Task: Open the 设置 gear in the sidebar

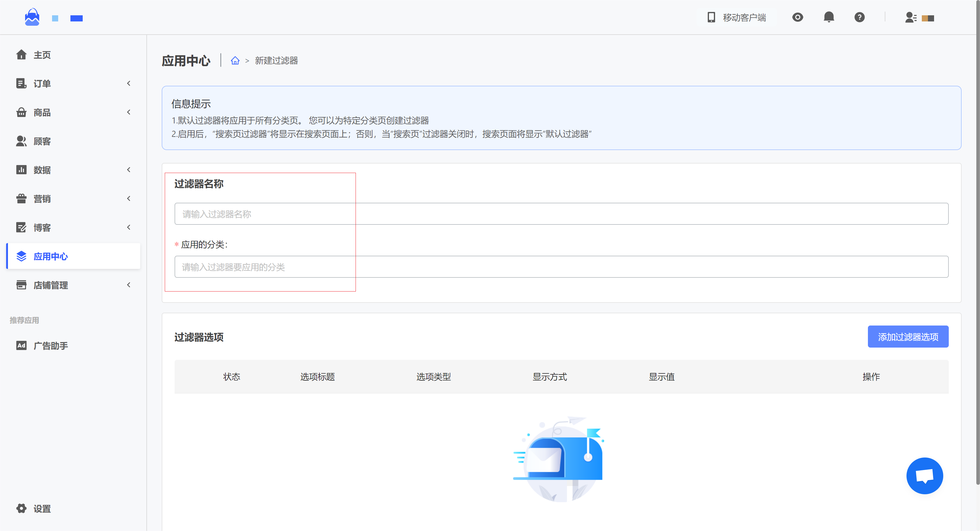Action: pyautogui.click(x=22, y=508)
